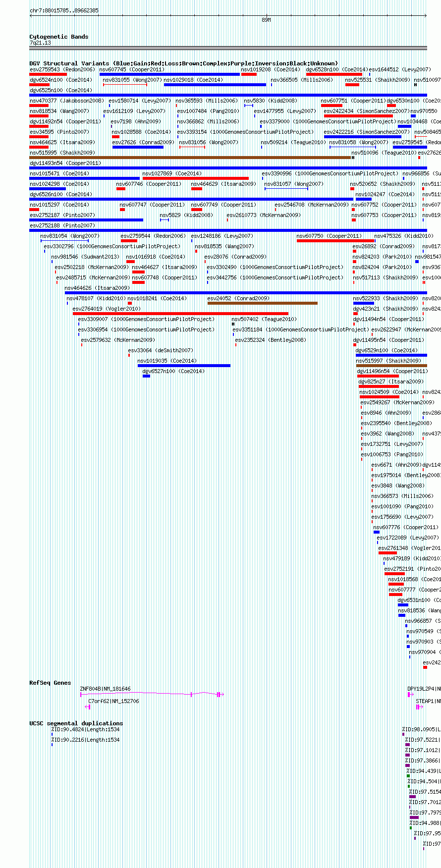Image resolution: width=441 pixels, height=868 pixels.
Task: Click nsv366573 (Mills2006) label
Action: pos(402,496)
